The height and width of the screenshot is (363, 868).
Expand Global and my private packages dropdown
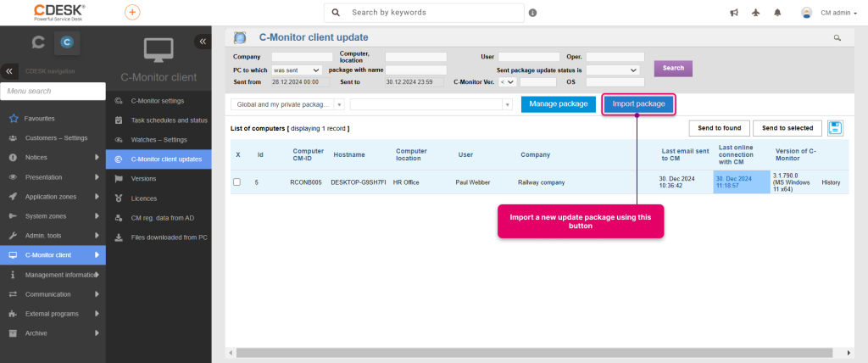coord(288,104)
